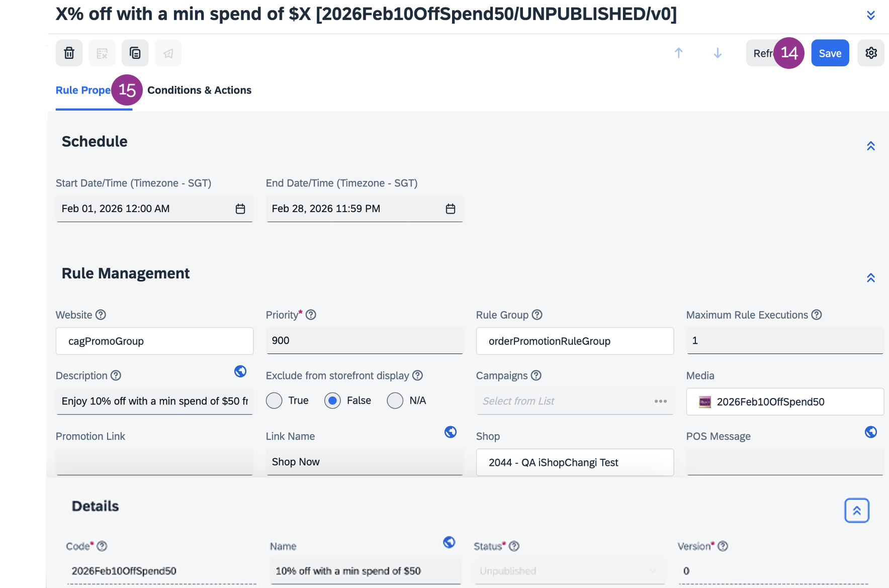
Task: Click help icon next to Priority
Action: click(x=311, y=315)
